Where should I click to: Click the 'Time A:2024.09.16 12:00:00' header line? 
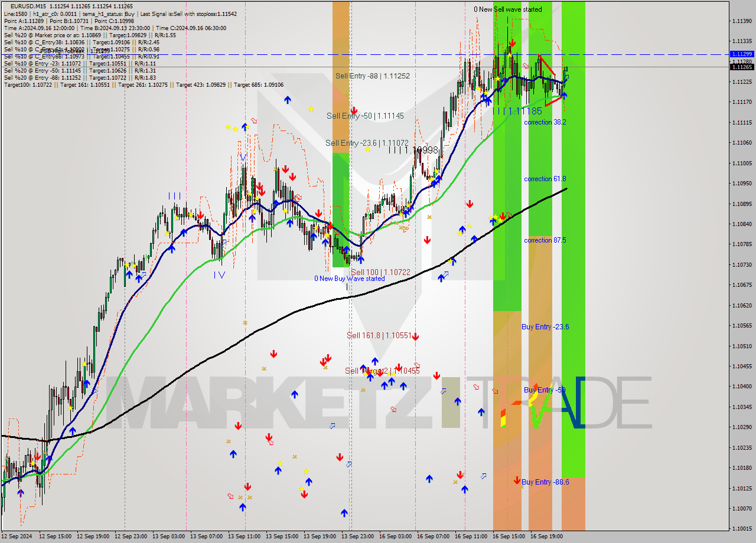click(115, 28)
